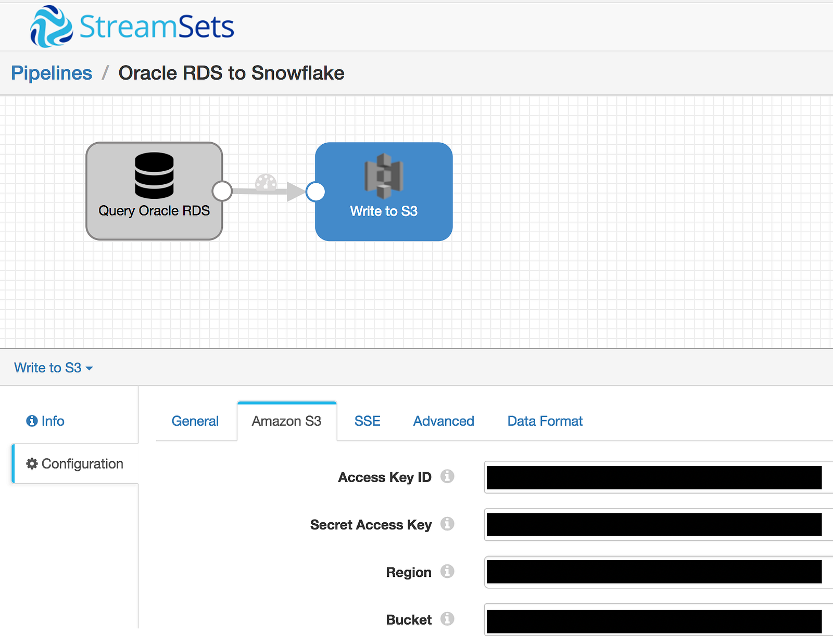Image resolution: width=833 pixels, height=644 pixels.
Task: Click the Region input field
Action: [659, 572]
